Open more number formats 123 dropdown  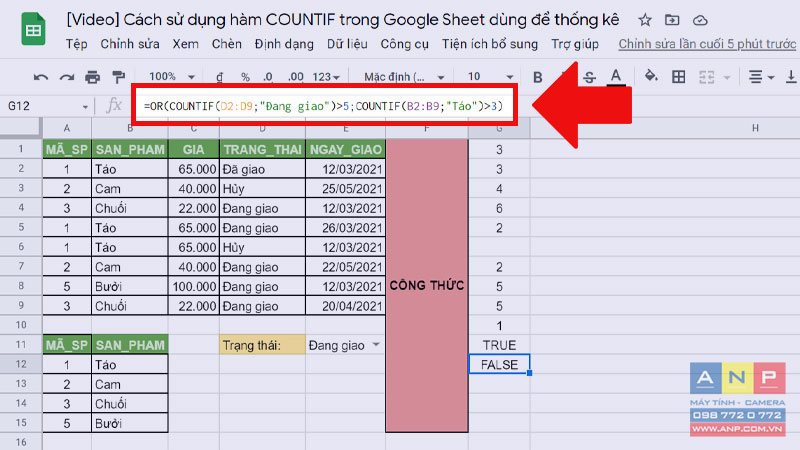[x=326, y=77]
